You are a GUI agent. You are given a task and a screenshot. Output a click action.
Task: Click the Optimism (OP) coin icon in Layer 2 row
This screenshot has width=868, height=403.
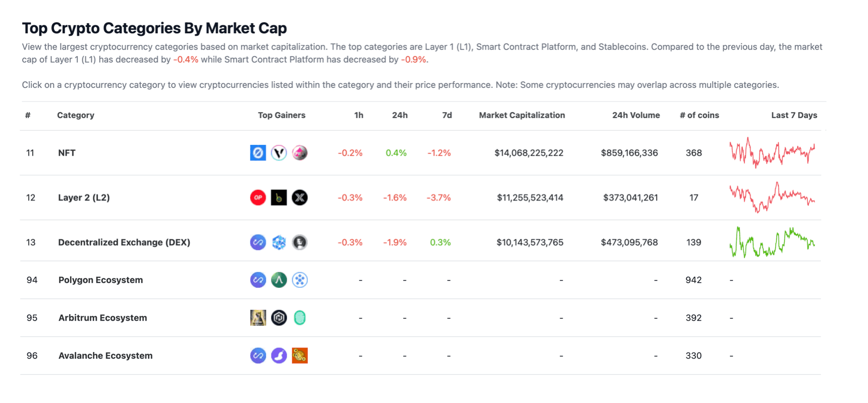(258, 197)
